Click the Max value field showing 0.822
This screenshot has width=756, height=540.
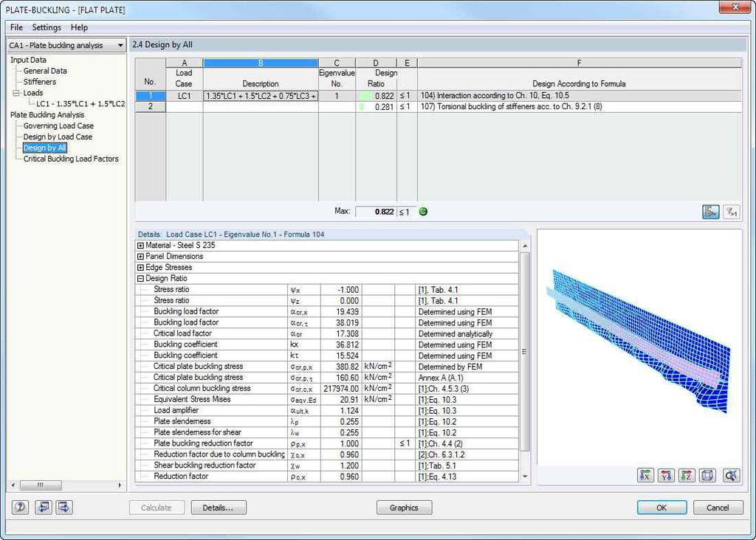(x=376, y=212)
